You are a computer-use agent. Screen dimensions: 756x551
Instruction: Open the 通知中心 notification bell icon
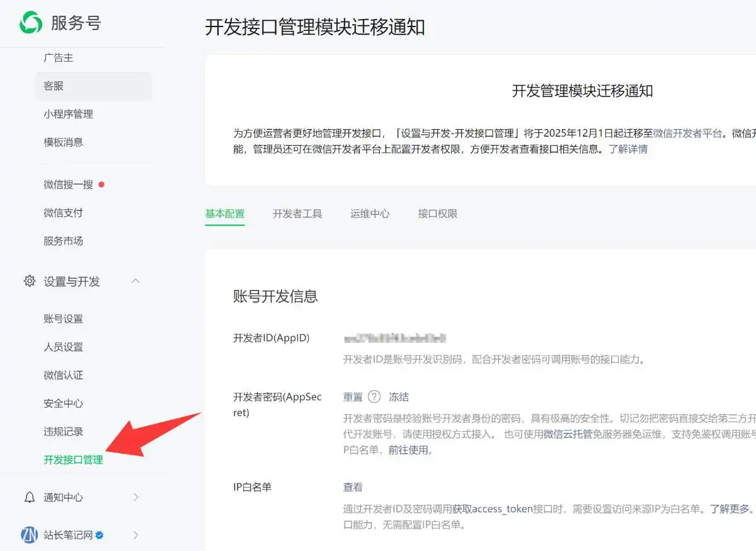tap(29, 497)
